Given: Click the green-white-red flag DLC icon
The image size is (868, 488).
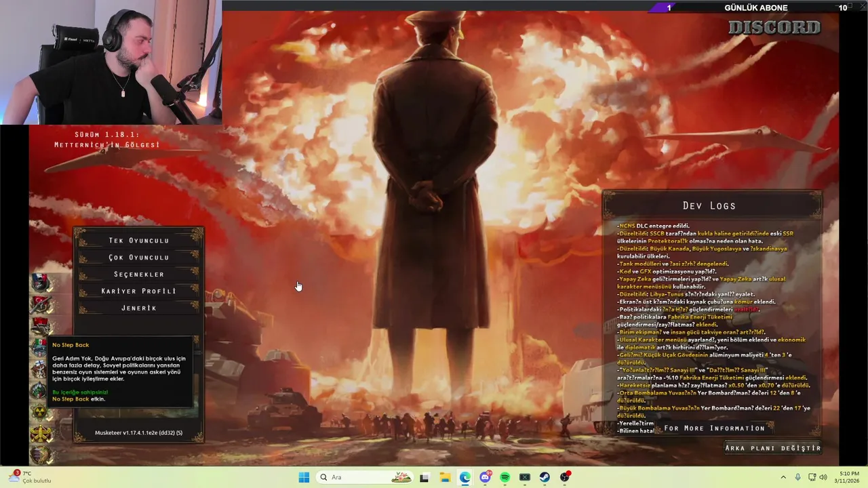Looking at the screenshot, I should 40,348.
